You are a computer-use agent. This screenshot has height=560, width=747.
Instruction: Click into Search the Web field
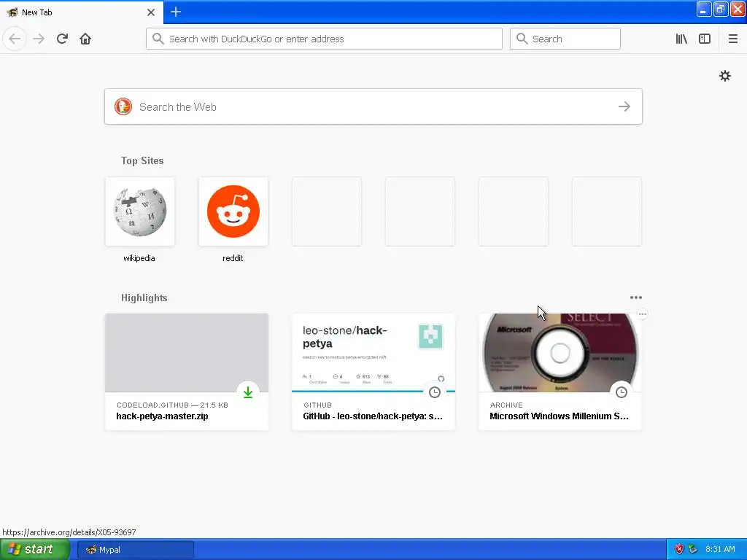373,106
